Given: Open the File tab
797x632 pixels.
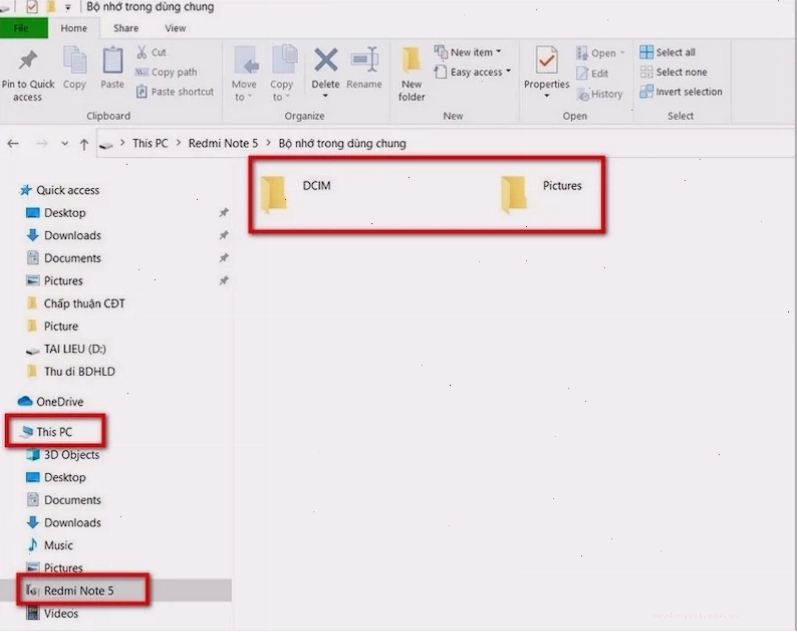Looking at the screenshot, I should tap(23, 28).
